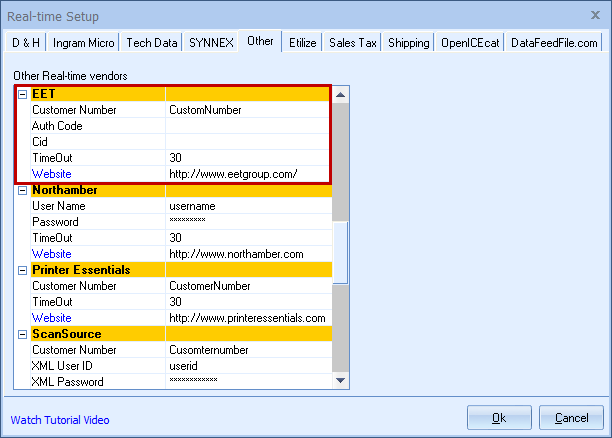612x438 pixels.
Task: Switch to the D & H tab
Action: [x=26, y=43]
